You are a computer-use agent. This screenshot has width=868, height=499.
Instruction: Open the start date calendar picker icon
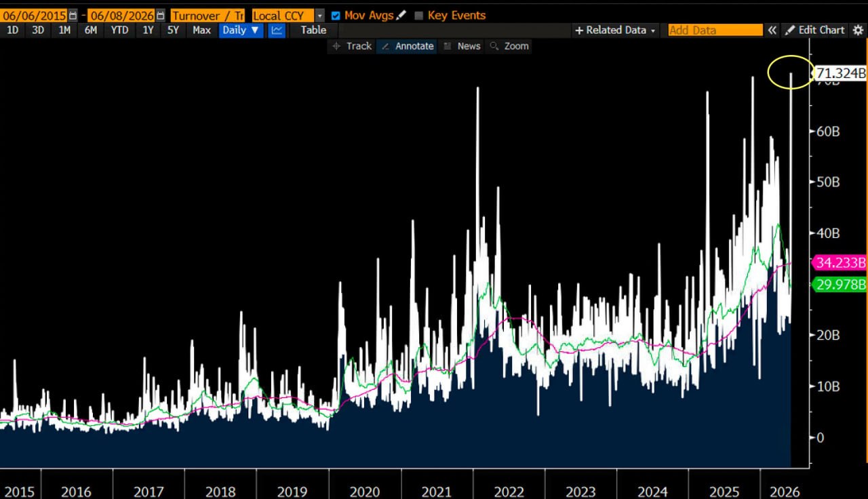coord(73,15)
